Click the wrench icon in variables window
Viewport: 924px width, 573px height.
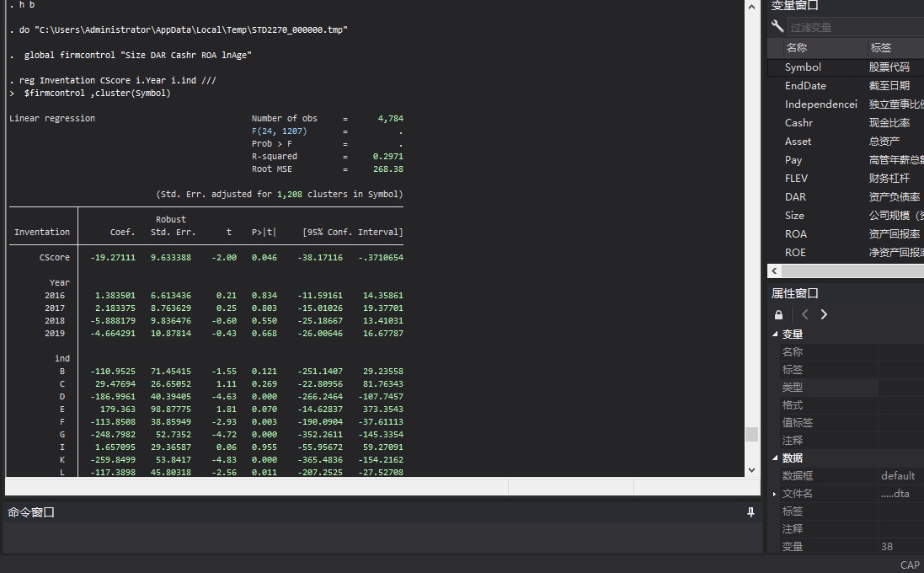point(777,26)
